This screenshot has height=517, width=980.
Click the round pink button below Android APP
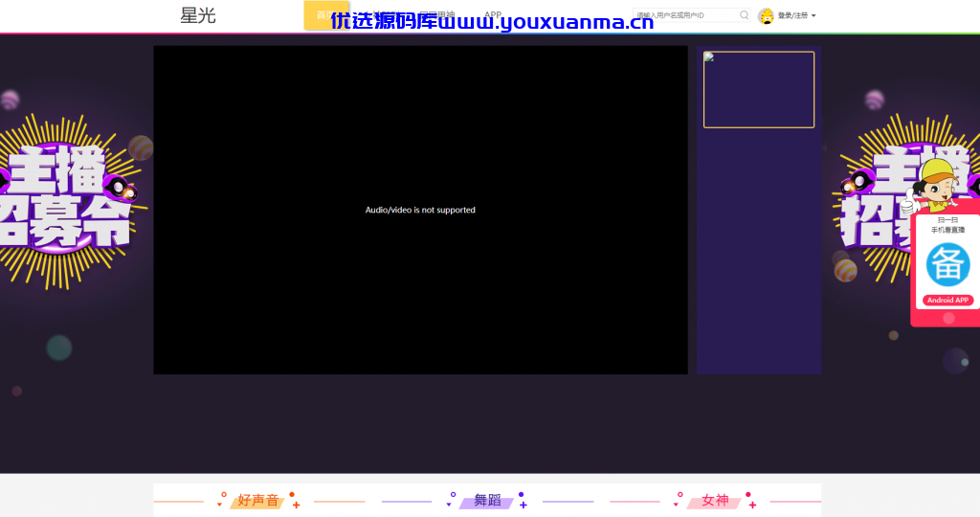948,318
